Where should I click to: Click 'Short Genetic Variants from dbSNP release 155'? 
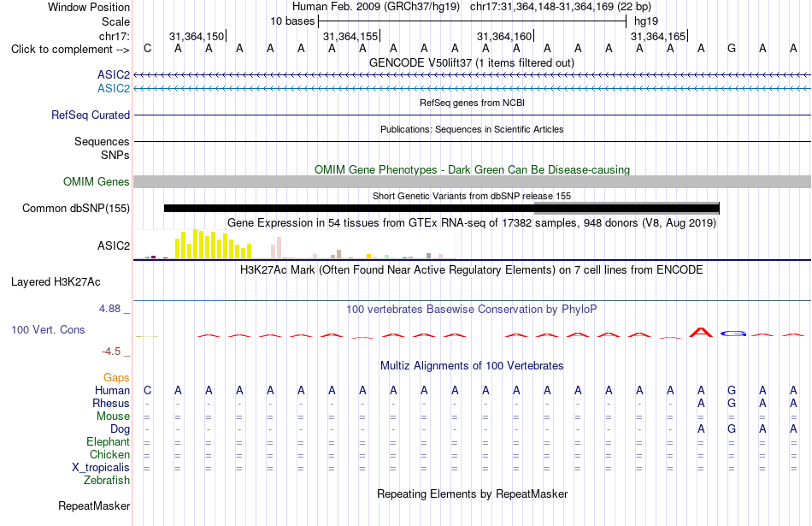coord(471,196)
